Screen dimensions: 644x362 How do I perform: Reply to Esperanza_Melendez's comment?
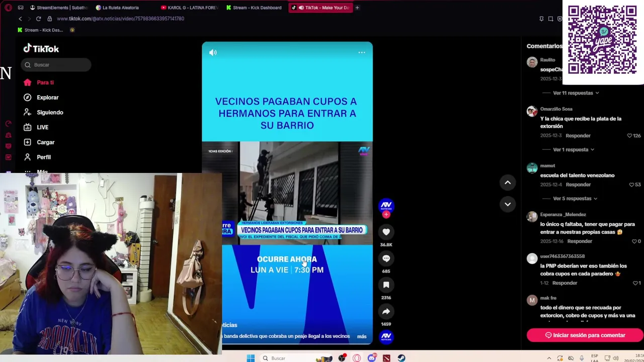click(x=580, y=241)
